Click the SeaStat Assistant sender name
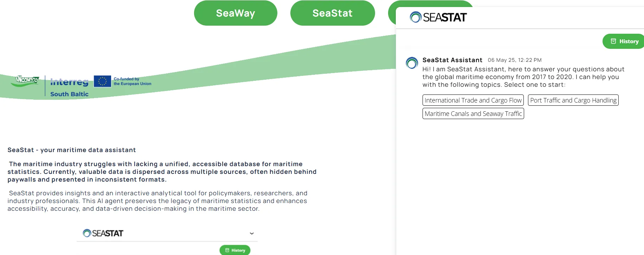 pos(452,60)
